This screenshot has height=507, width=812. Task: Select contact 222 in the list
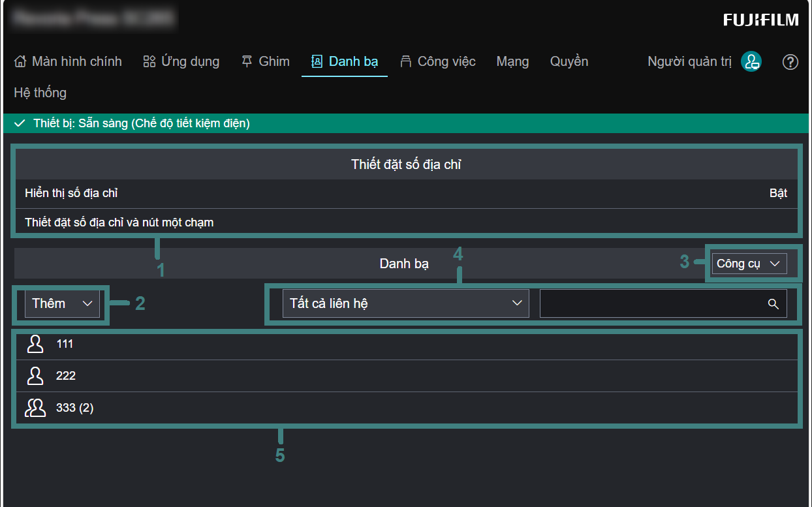[66, 376]
